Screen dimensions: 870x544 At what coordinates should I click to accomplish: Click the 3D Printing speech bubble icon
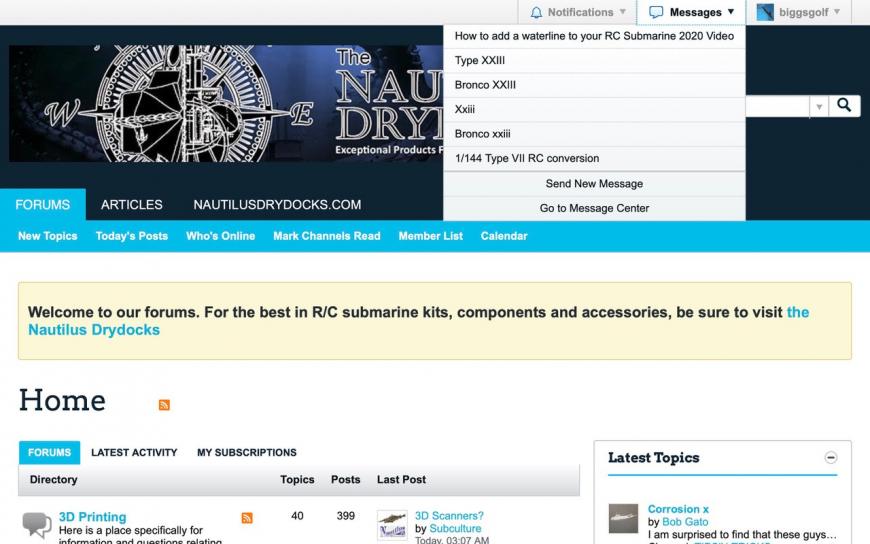(37, 524)
